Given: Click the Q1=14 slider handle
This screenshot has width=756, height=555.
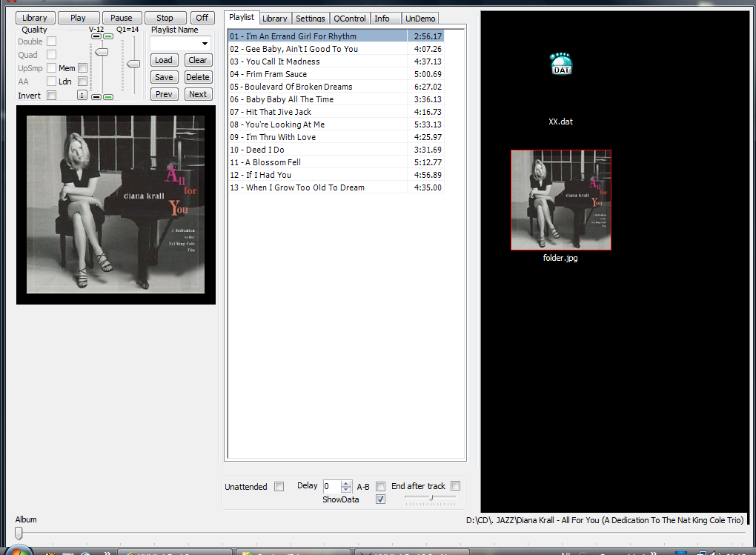Looking at the screenshot, I should tap(133, 64).
